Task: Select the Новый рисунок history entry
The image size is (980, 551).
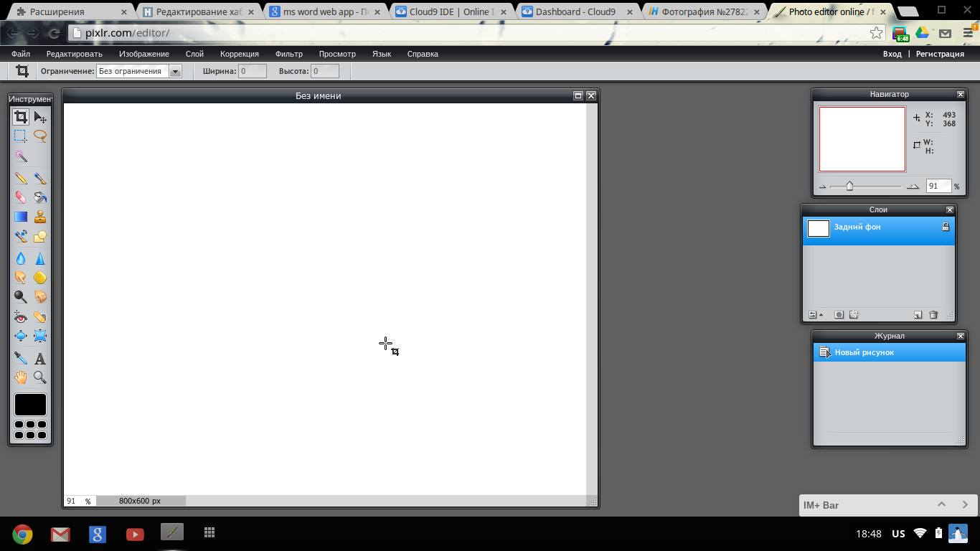Action: click(890, 352)
